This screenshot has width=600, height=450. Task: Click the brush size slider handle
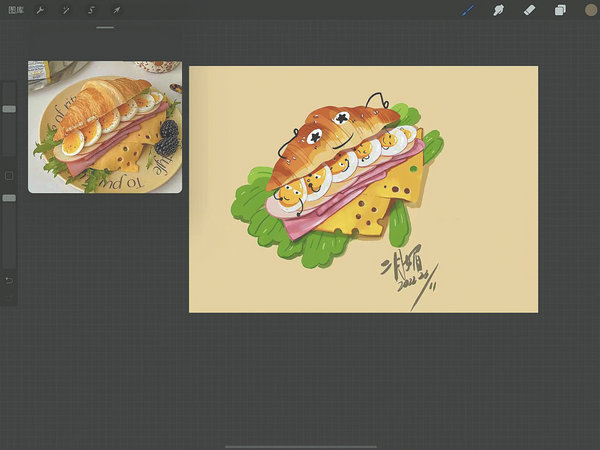[9, 109]
